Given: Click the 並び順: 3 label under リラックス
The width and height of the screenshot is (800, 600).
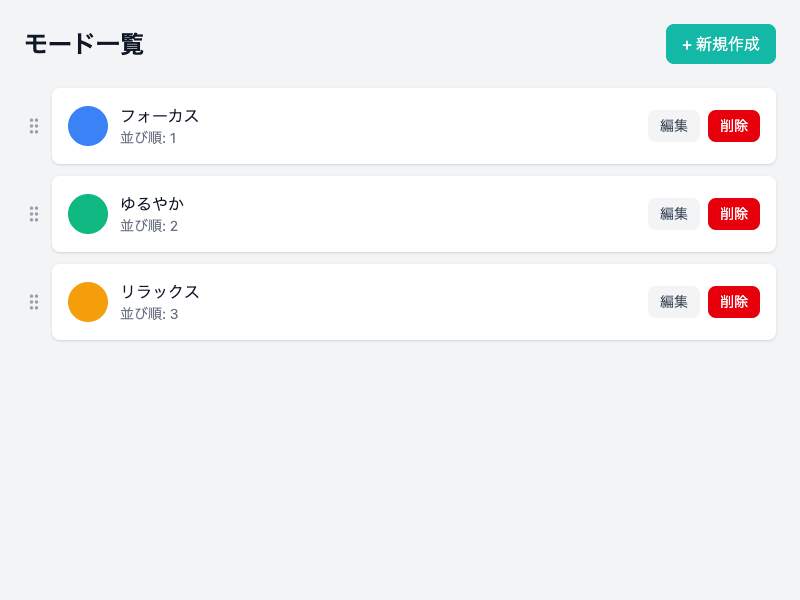Looking at the screenshot, I should click(x=148, y=314).
